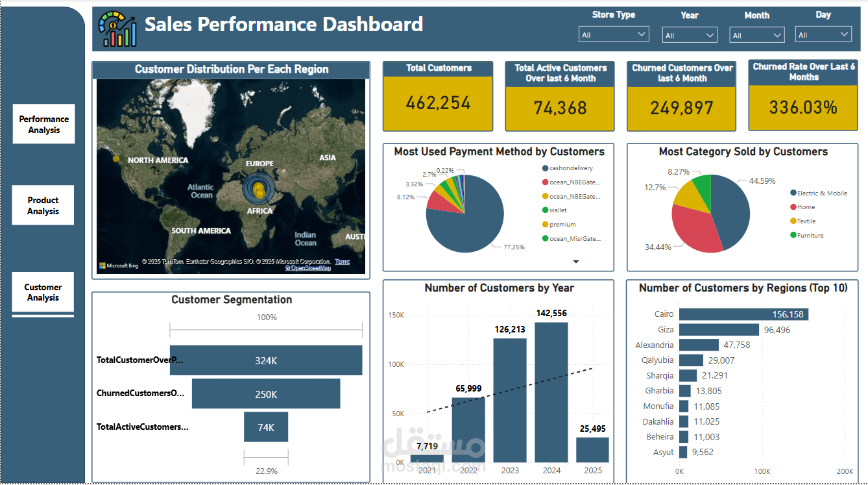
Task: Click the Giza region bar
Action: (719, 330)
